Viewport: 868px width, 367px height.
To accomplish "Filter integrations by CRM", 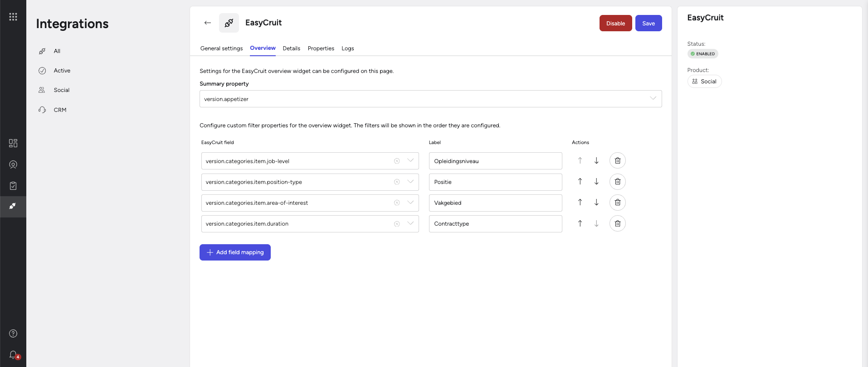I will coord(60,110).
